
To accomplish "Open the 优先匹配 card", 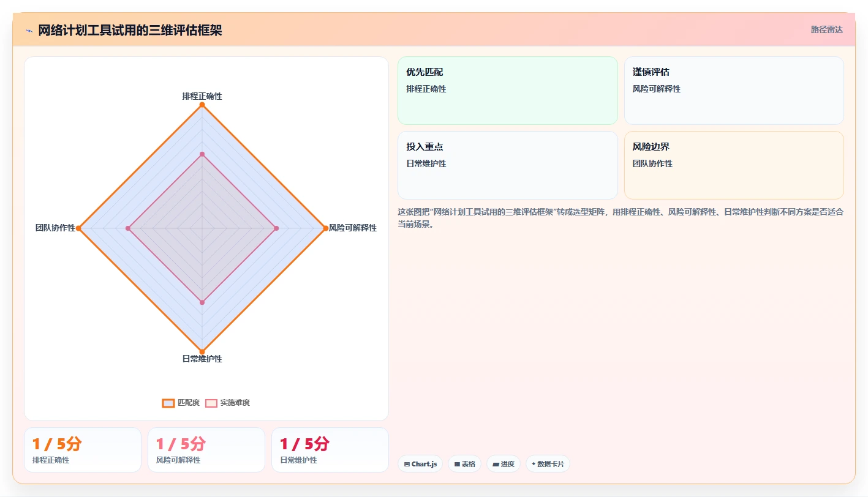I will pos(508,91).
